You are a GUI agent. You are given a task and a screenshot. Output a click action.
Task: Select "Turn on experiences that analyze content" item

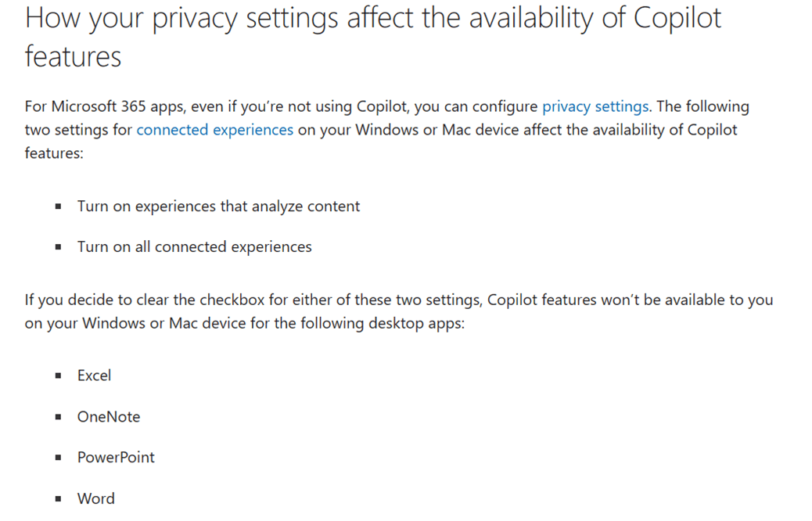(218, 207)
